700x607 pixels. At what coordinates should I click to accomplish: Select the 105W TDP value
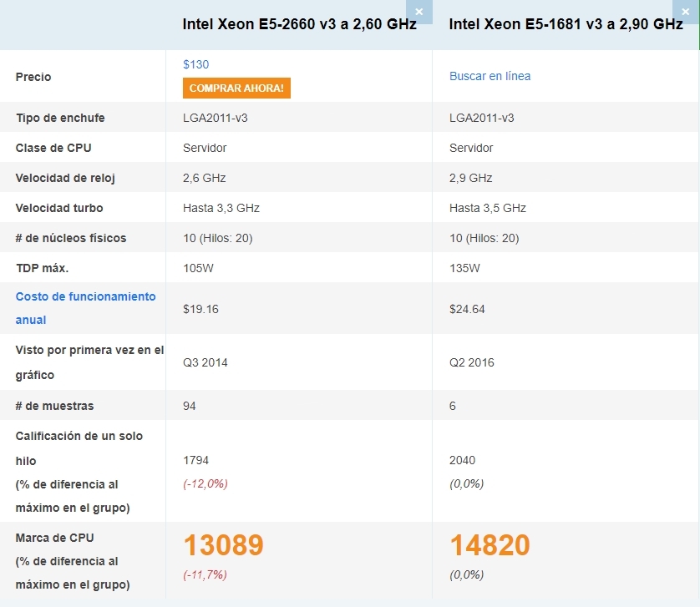point(198,268)
